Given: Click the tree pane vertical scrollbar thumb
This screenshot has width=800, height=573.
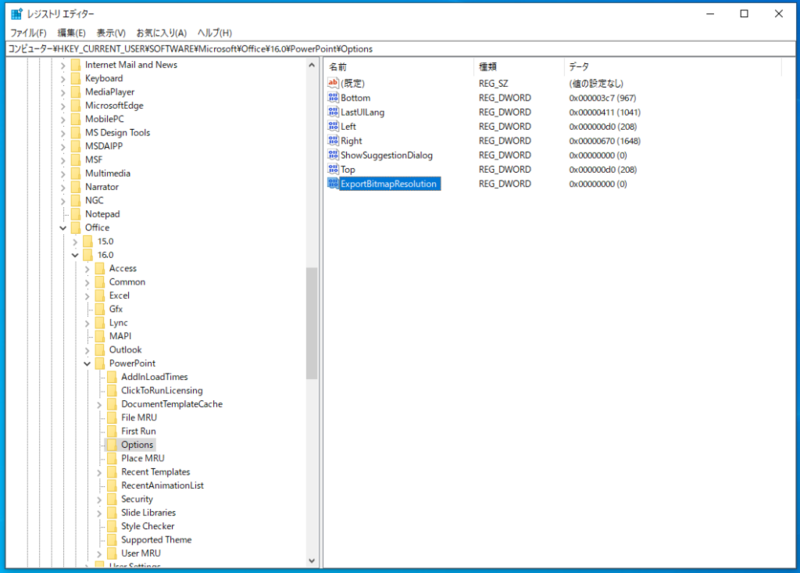Looking at the screenshot, I should [x=312, y=323].
